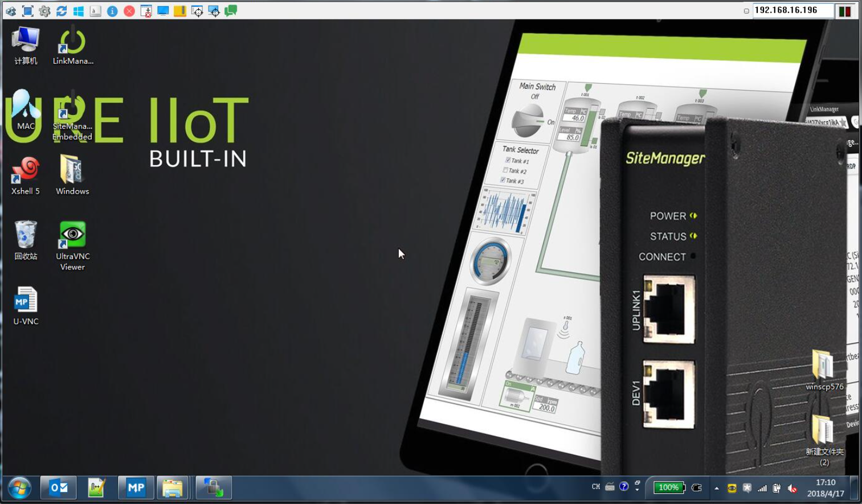Click the network signal bars tray icon
The width and height of the screenshot is (862, 504).
point(762,488)
